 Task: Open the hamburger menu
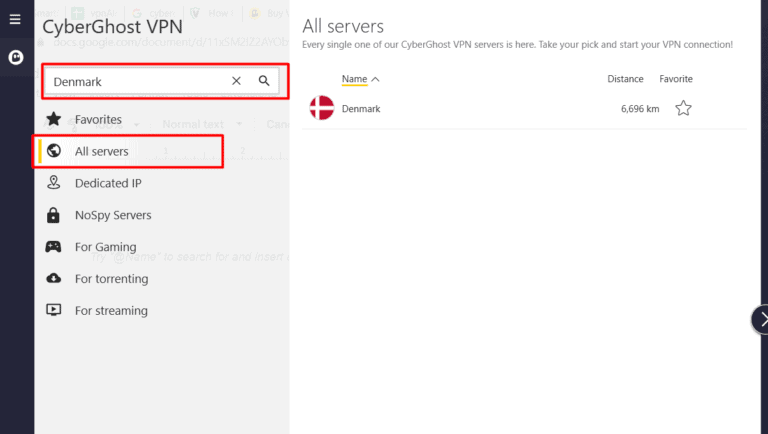(14, 19)
